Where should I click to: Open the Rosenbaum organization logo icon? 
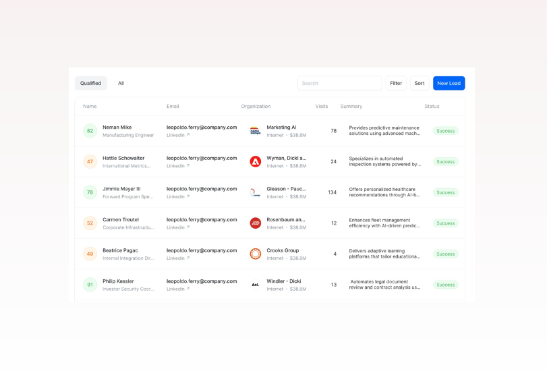point(255,223)
